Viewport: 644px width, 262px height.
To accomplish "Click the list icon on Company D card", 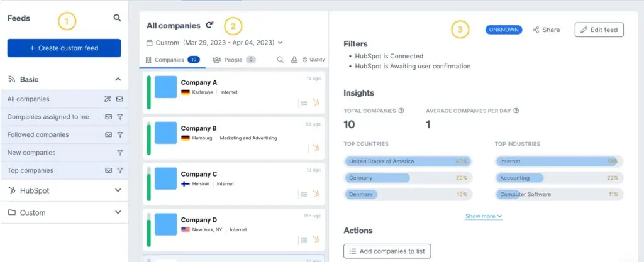I will 304,240.
